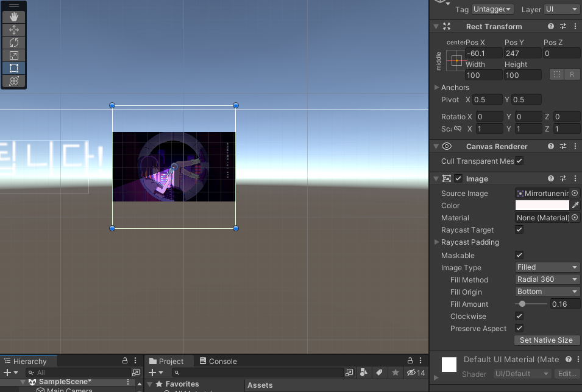Search by label in Project panel
This screenshot has height=392, width=582.
pyautogui.click(x=379, y=373)
